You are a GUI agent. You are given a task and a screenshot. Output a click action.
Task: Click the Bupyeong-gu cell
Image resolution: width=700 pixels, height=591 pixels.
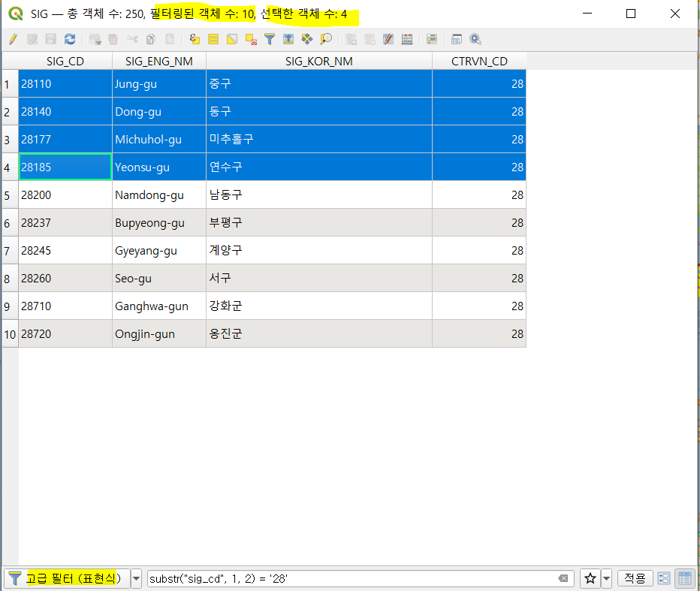(159, 223)
